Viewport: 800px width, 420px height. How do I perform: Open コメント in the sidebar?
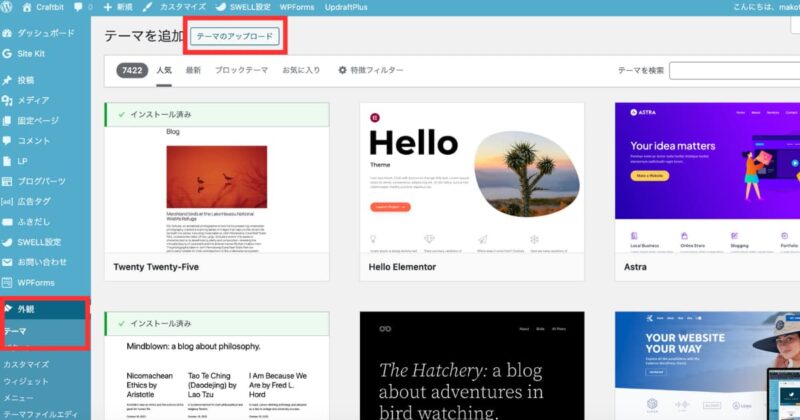tap(34, 141)
